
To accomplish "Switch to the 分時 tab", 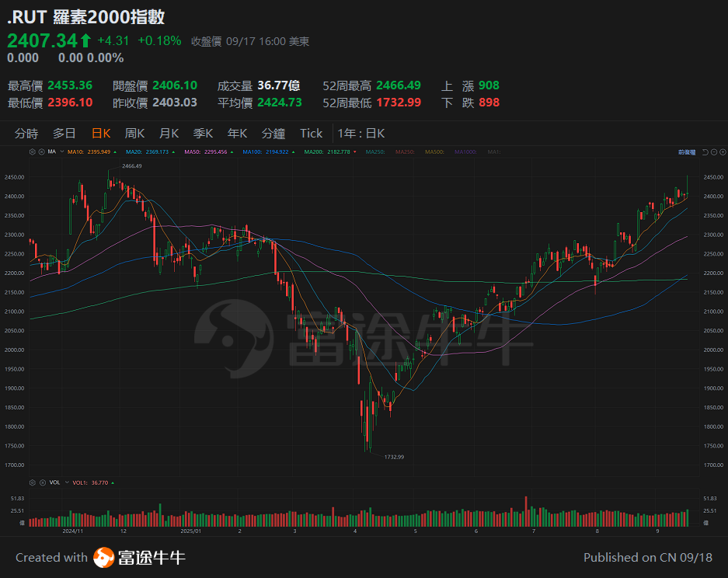I will (26, 133).
